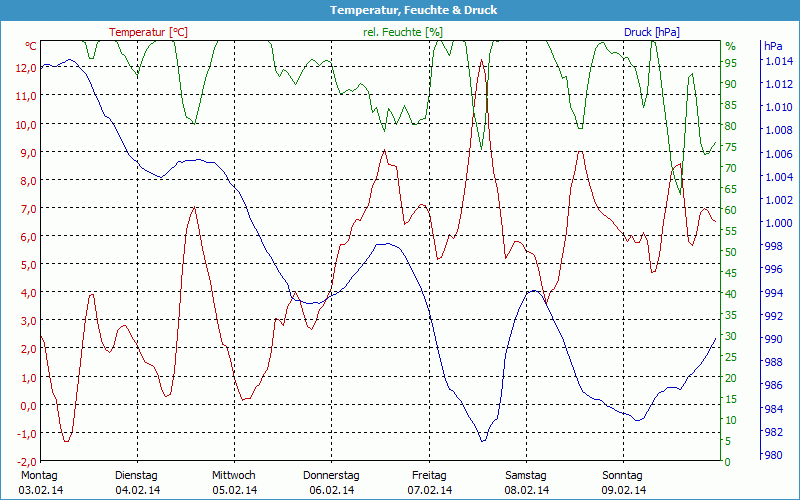The image size is (800, 500).
Task: Click pressure axis value '1.006'
Action: pos(779,154)
